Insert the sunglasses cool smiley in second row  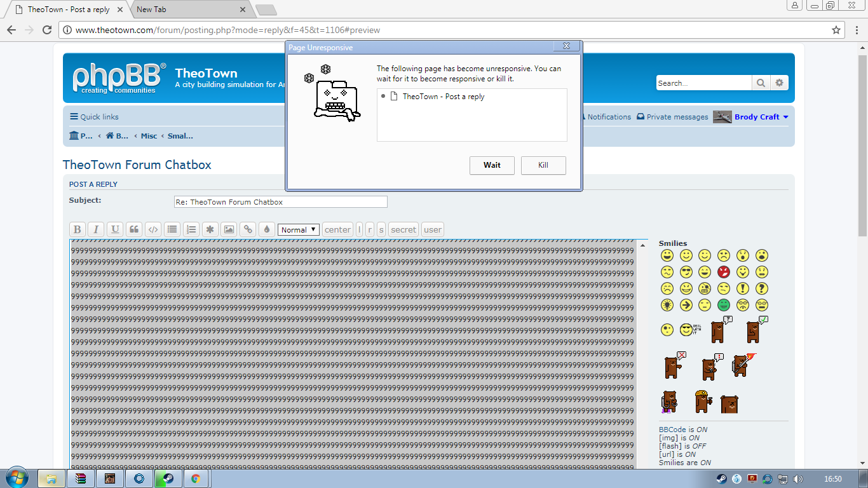pyautogui.click(x=686, y=272)
